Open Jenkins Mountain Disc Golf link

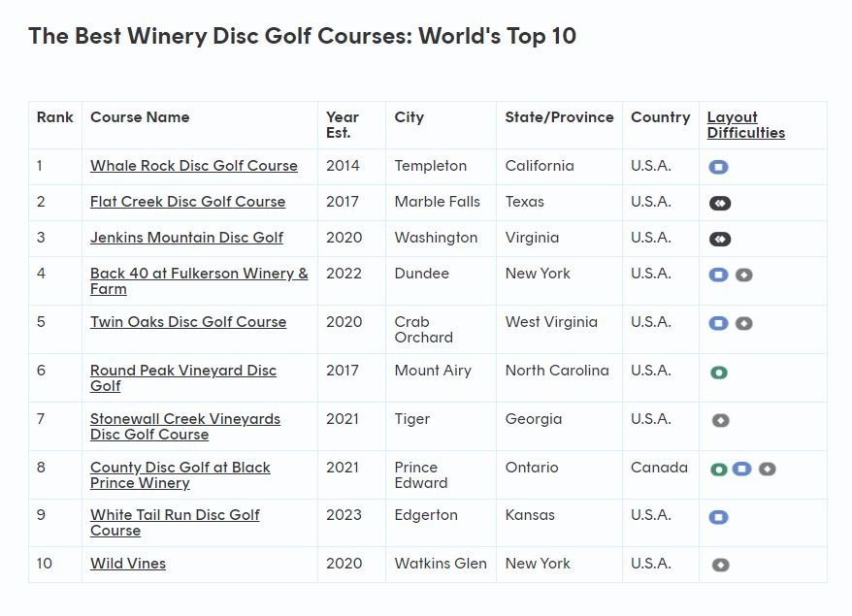(186, 238)
